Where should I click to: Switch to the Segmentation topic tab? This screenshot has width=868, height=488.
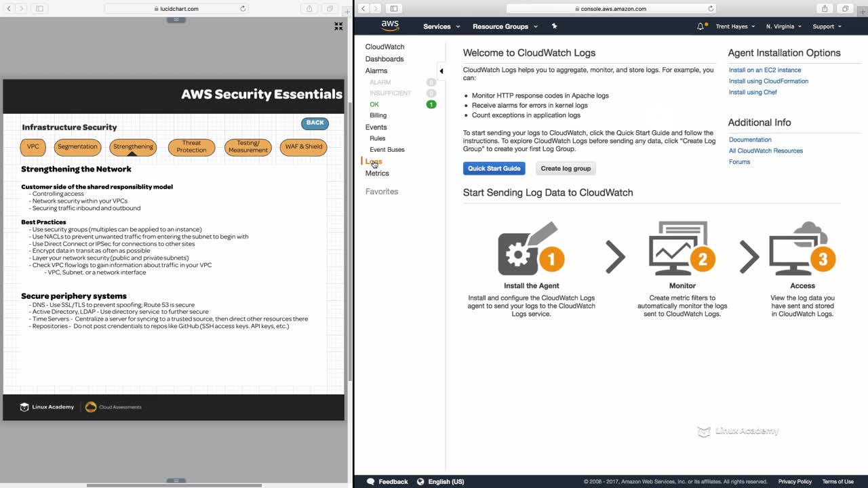tap(77, 146)
